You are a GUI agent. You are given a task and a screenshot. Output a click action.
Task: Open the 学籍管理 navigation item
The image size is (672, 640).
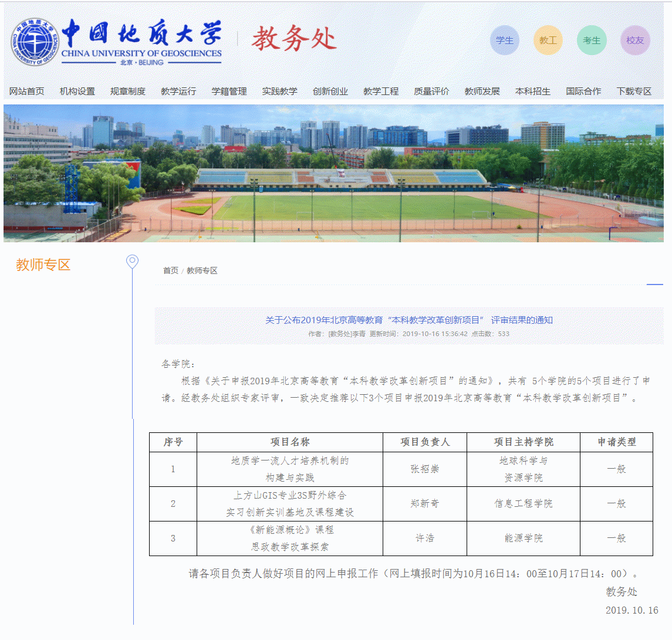[229, 92]
